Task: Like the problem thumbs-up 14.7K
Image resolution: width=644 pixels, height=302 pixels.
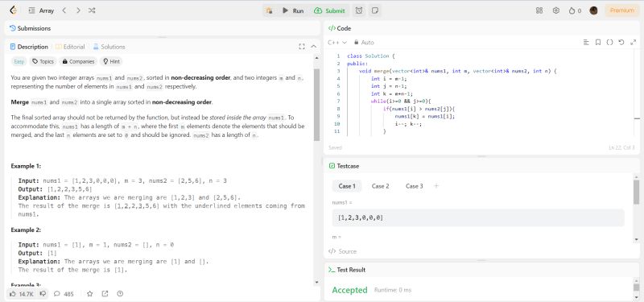Action: click(22, 294)
